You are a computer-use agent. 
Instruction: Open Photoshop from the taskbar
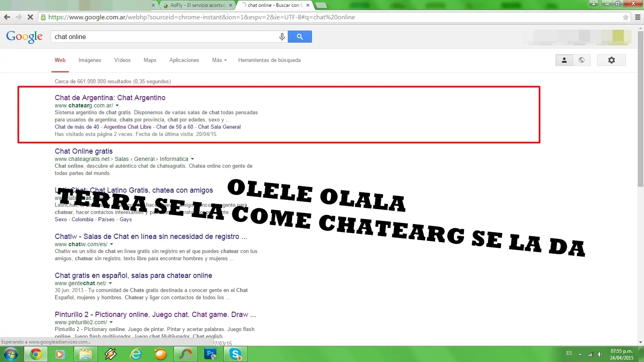coord(211,354)
